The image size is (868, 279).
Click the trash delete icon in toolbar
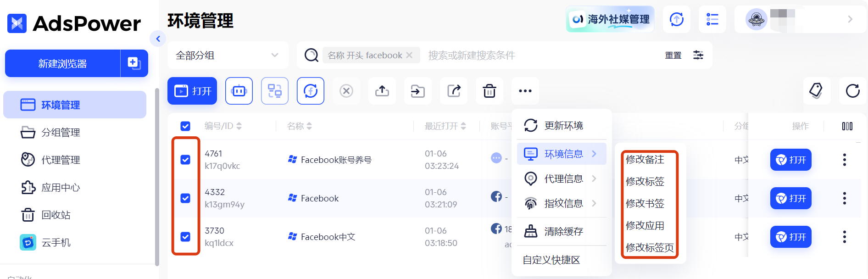[490, 91]
